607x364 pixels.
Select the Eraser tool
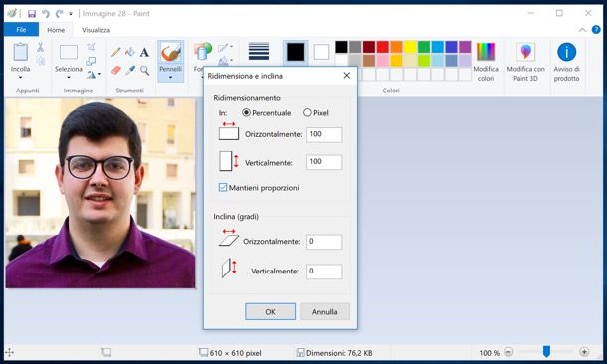(116, 70)
